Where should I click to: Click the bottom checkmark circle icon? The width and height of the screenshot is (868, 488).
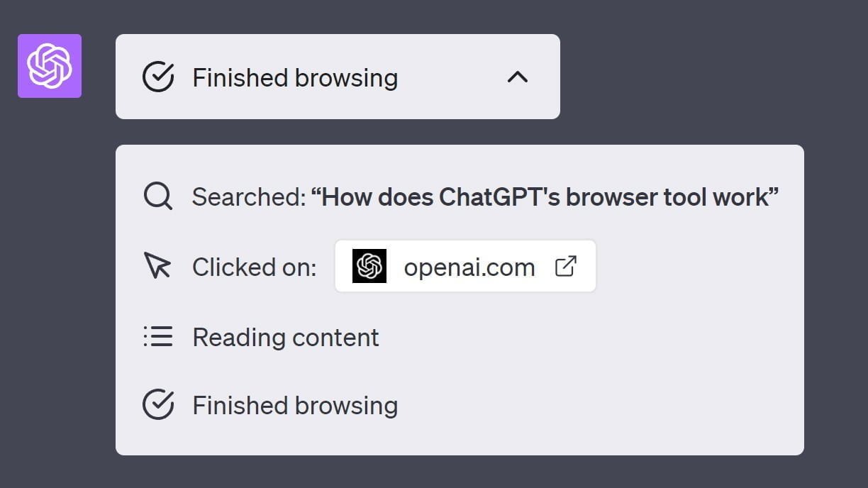pos(158,405)
